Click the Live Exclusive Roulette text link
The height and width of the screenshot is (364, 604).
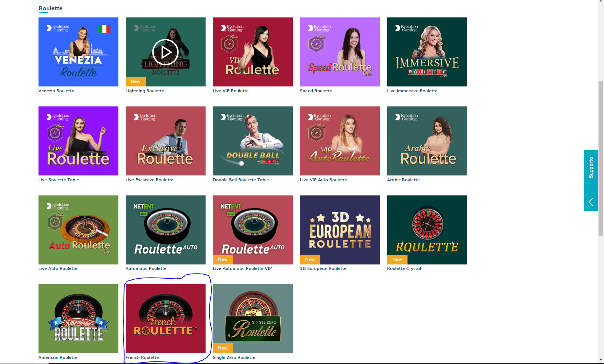pyautogui.click(x=150, y=180)
